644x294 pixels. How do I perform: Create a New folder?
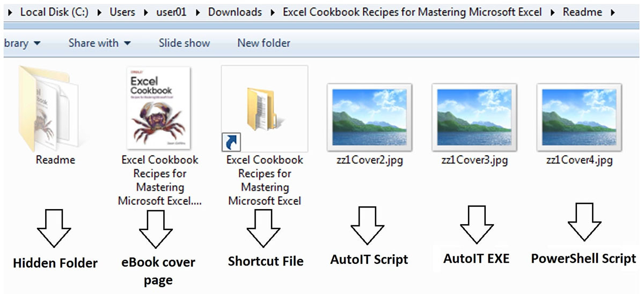pos(264,44)
